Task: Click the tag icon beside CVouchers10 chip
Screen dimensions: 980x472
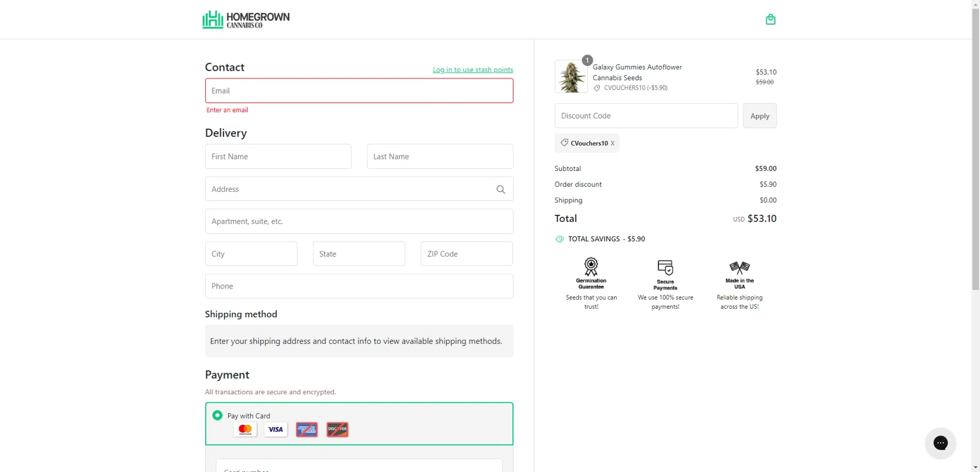Action: click(564, 143)
